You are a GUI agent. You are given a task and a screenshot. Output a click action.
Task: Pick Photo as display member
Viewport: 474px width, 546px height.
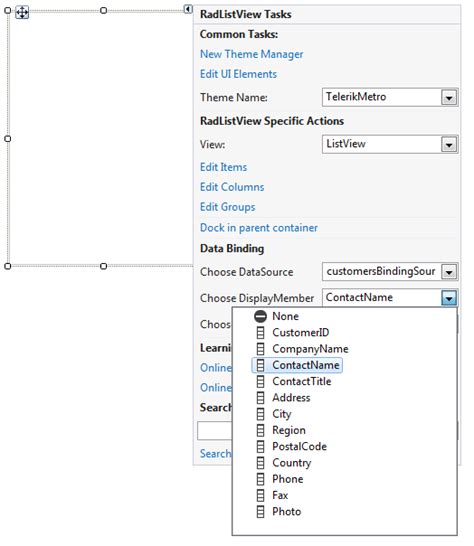click(x=287, y=512)
